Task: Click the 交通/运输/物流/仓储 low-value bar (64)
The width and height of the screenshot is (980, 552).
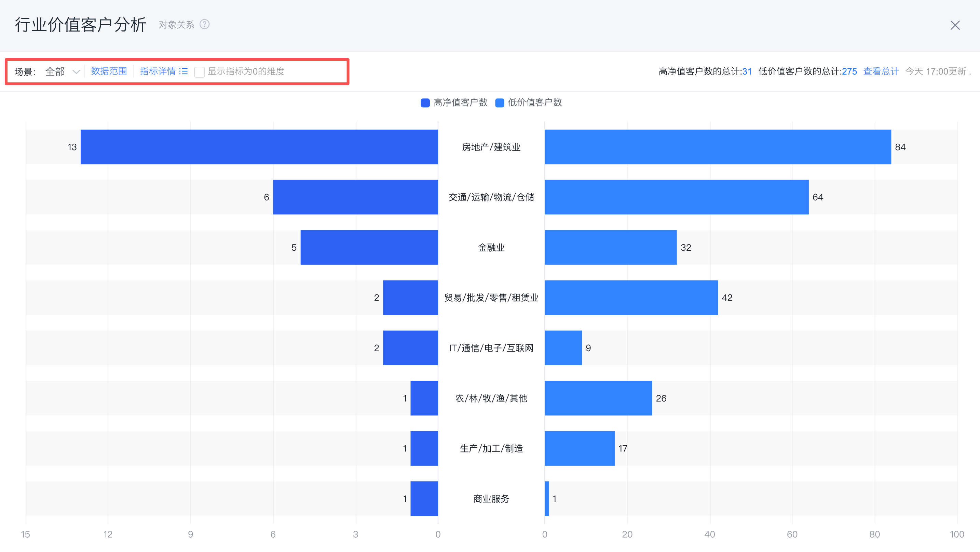Action: (x=676, y=197)
